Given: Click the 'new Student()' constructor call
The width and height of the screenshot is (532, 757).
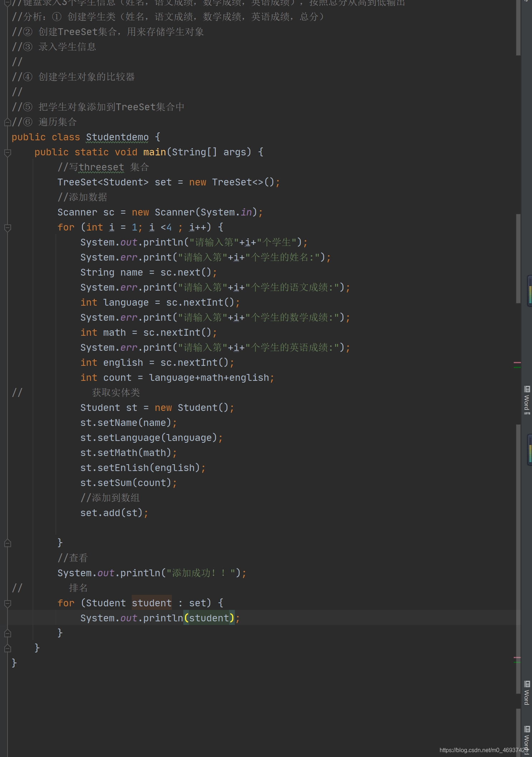Looking at the screenshot, I should (192, 408).
